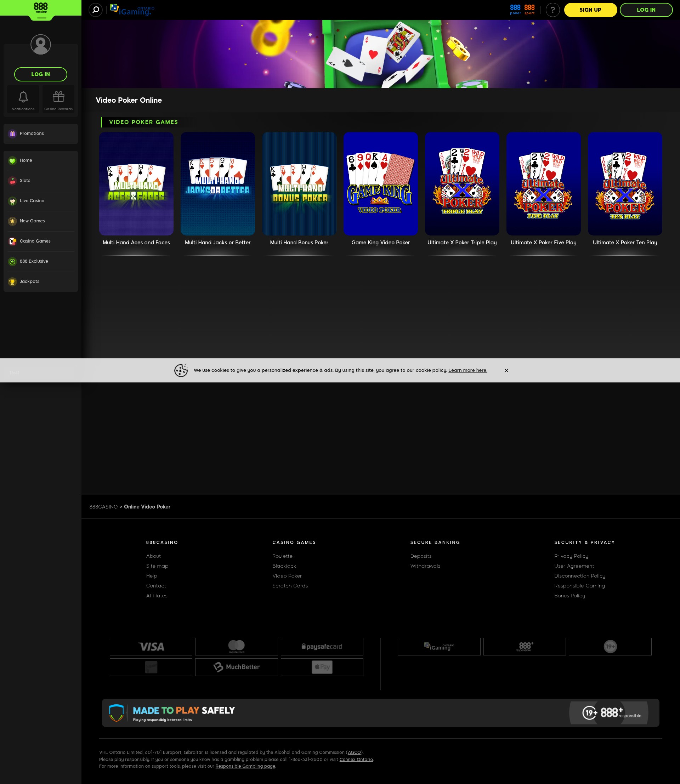Click the Responsible Gambling page link
Screen dimensions: 680x784
tap(245, 767)
